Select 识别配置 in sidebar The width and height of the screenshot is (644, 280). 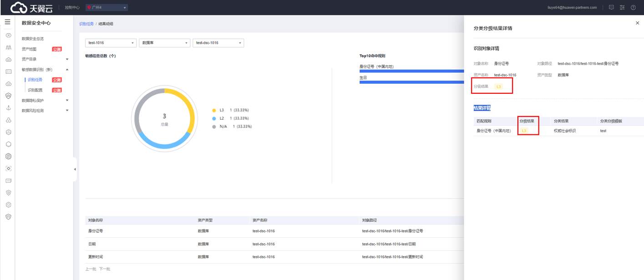(x=35, y=90)
